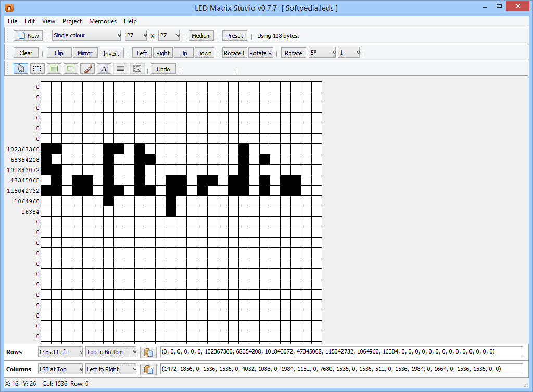
Task: Open the Help menu
Action: [130, 21]
